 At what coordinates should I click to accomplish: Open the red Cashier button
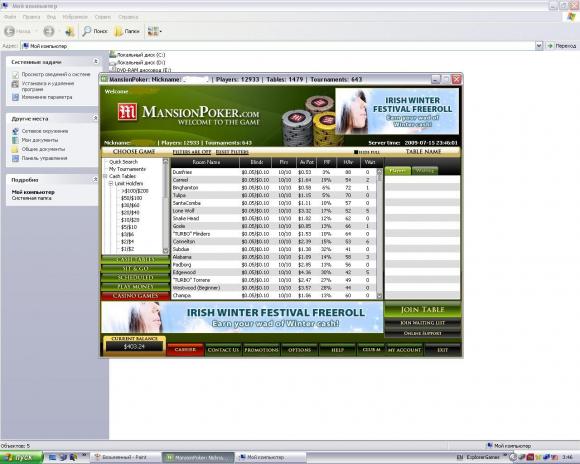pos(185,350)
